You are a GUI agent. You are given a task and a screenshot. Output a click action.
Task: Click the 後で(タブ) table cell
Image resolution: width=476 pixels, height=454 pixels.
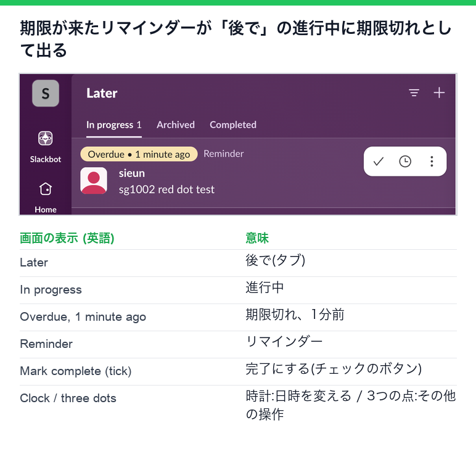click(276, 260)
